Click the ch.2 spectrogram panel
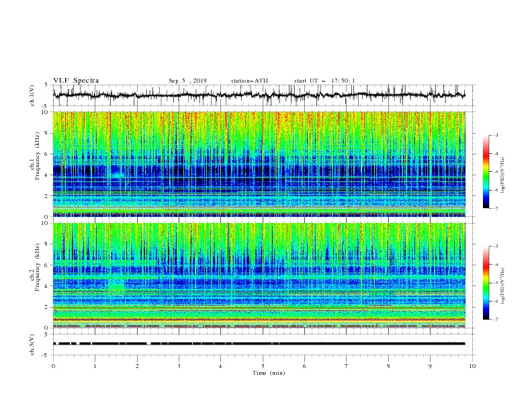The image size is (532, 411). coord(259,275)
